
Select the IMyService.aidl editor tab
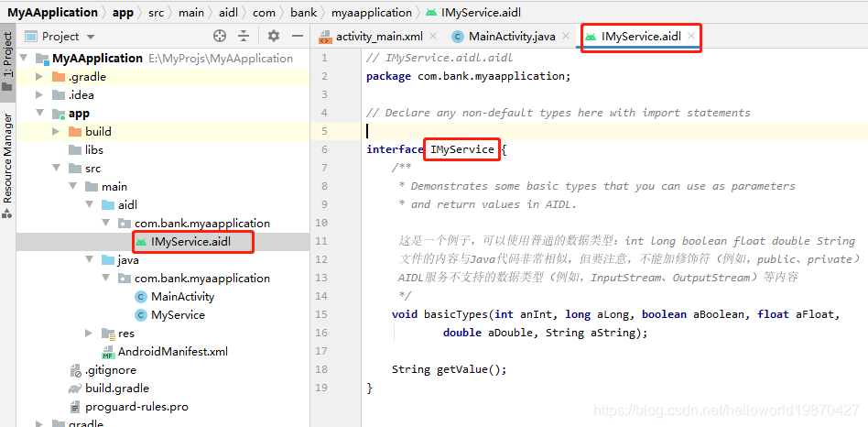641,37
